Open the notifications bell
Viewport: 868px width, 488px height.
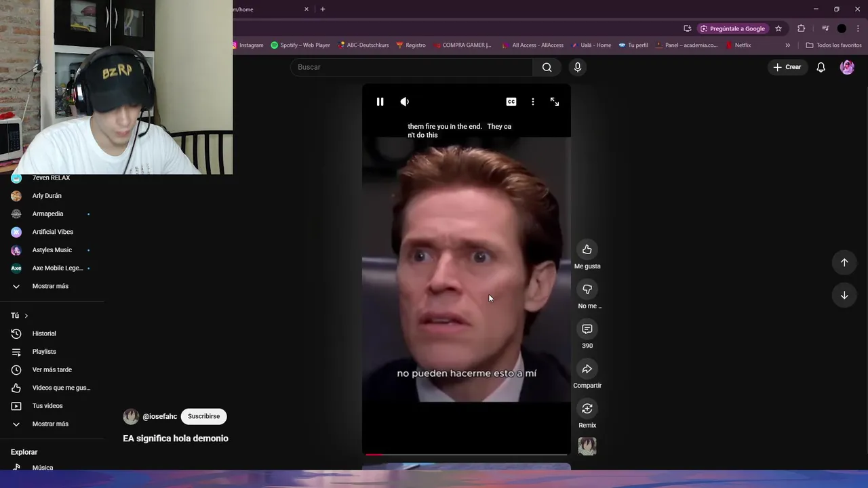pyautogui.click(x=821, y=67)
